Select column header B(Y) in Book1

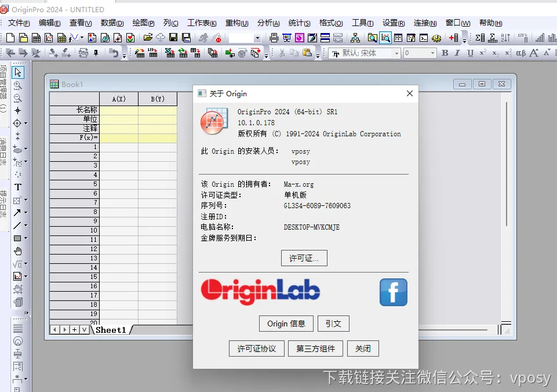(158, 99)
